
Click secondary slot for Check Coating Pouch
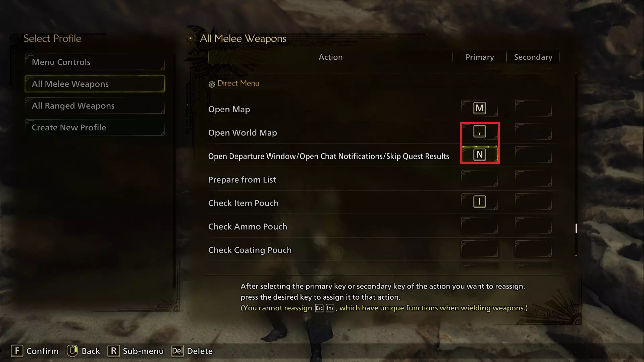click(533, 249)
